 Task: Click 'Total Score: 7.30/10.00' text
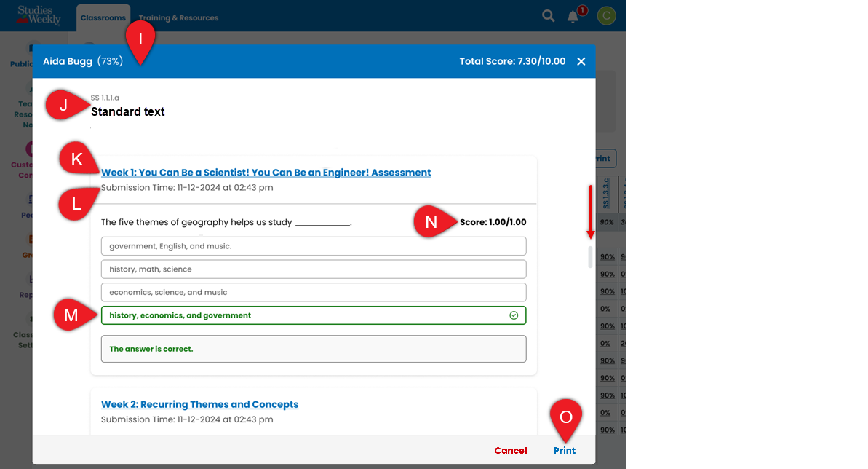pyautogui.click(x=512, y=61)
